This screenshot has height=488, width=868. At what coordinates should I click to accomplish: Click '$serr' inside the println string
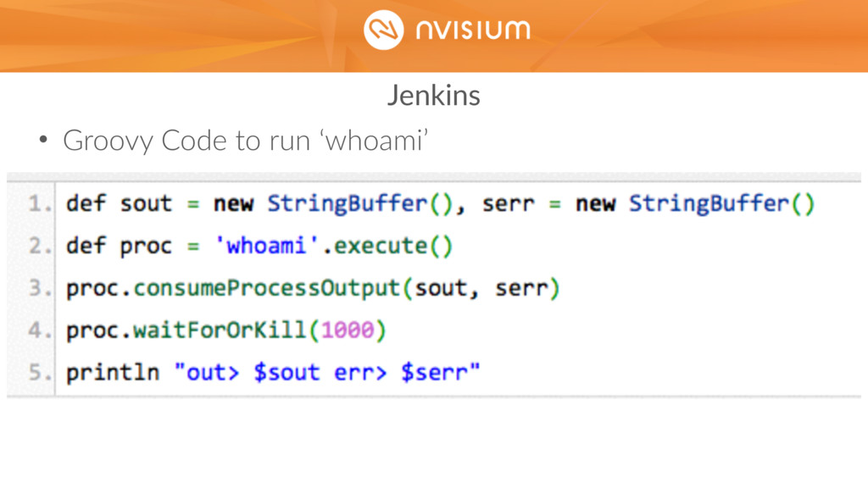coord(435,373)
